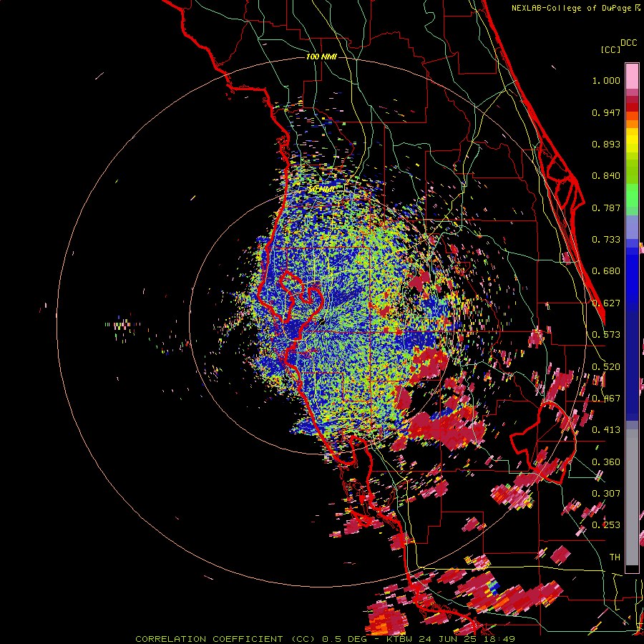Viewport: 644px width, 644px height.
Task: Select the 0.840 legend value
Action: tap(606, 176)
